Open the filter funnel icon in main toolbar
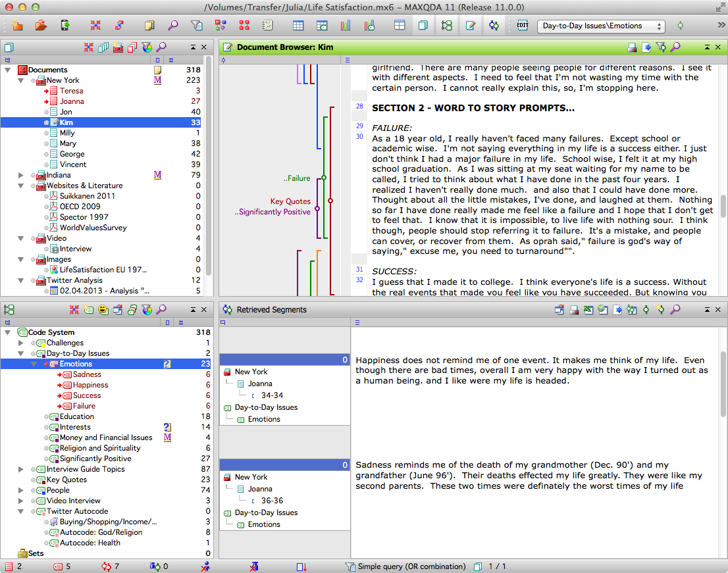728x573 pixels. click(196, 26)
